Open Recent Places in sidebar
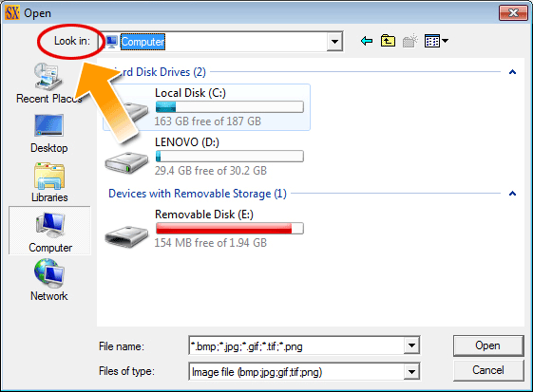The height and width of the screenshot is (392, 533). (49, 84)
